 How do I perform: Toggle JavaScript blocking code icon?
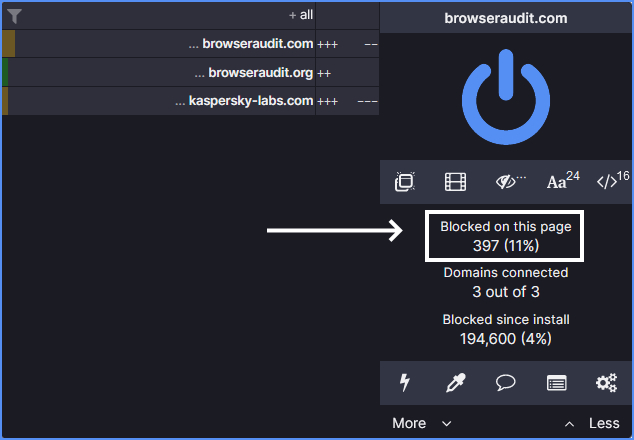coord(613,180)
